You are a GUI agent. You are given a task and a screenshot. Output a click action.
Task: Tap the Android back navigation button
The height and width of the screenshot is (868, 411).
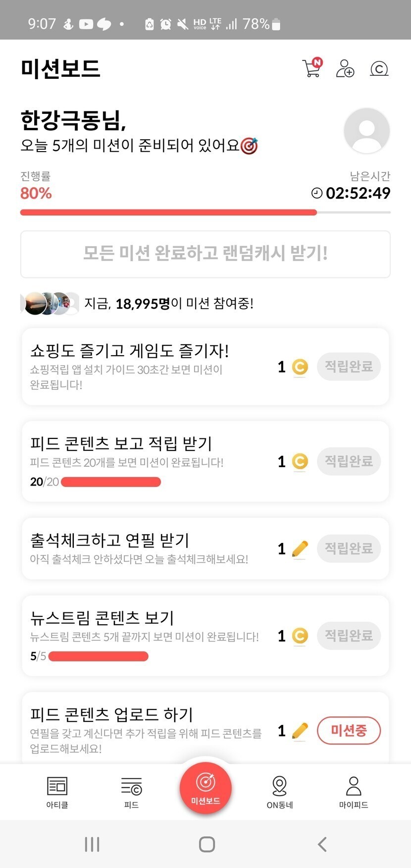coord(322,844)
